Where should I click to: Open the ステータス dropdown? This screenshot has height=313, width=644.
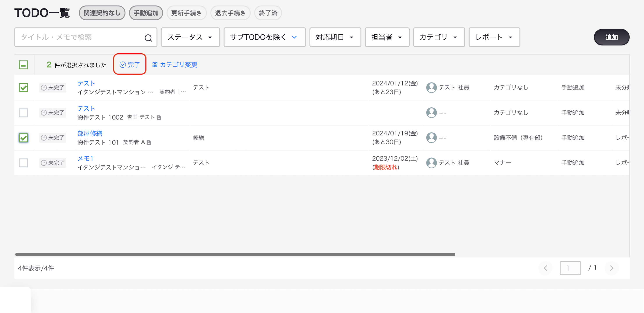tap(190, 37)
